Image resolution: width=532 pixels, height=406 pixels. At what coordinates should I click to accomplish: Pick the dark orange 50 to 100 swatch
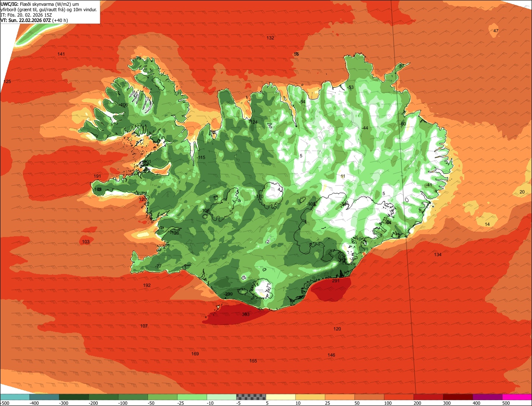[369, 397]
